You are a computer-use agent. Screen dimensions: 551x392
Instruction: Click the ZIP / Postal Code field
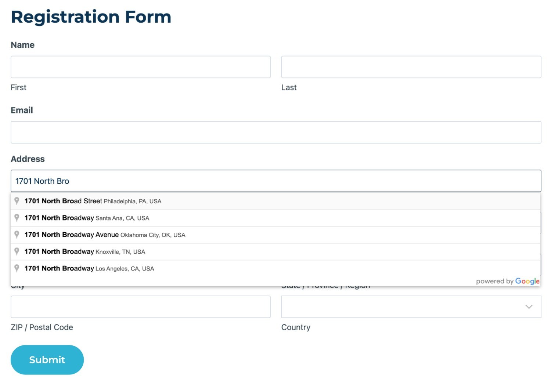pos(140,306)
